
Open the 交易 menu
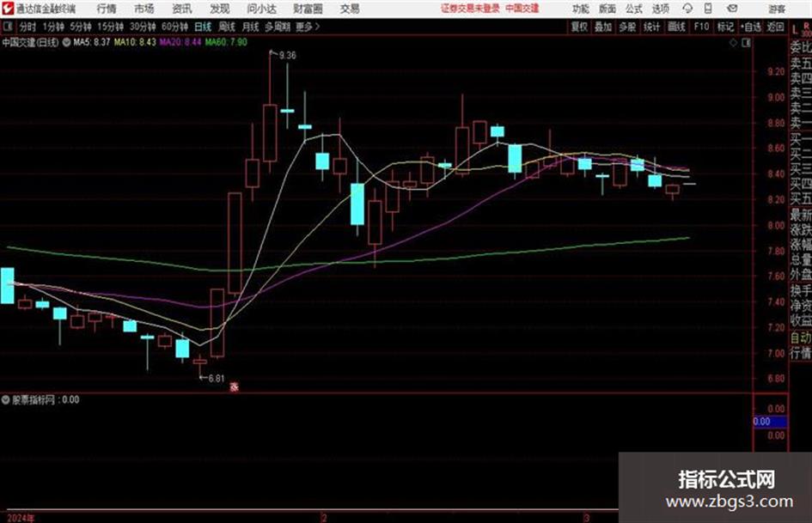coord(350,9)
